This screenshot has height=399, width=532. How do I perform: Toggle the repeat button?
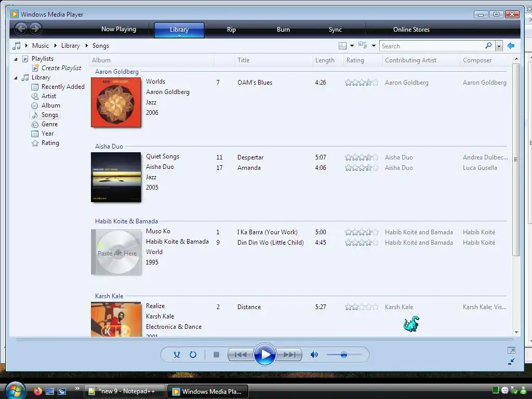[x=193, y=354]
